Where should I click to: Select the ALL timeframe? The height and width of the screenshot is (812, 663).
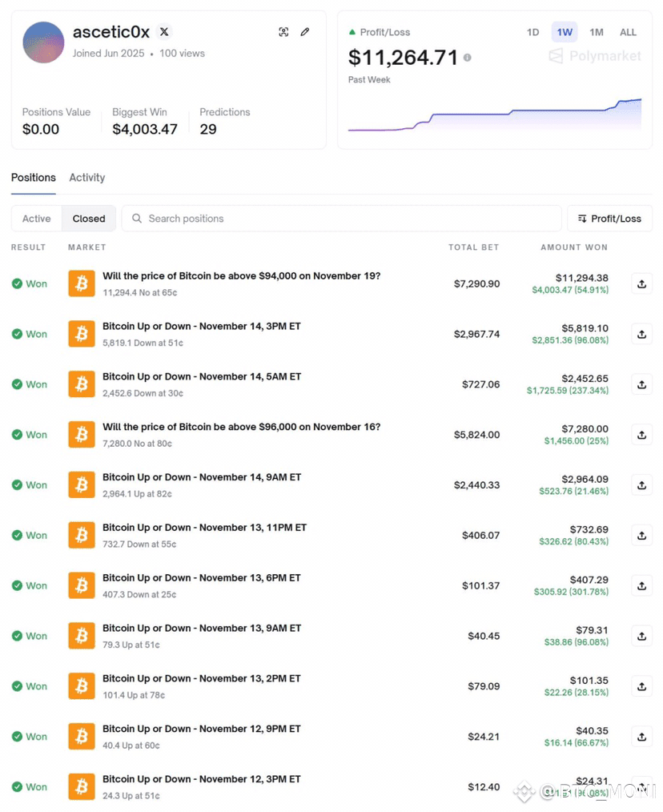pyautogui.click(x=628, y=32)
